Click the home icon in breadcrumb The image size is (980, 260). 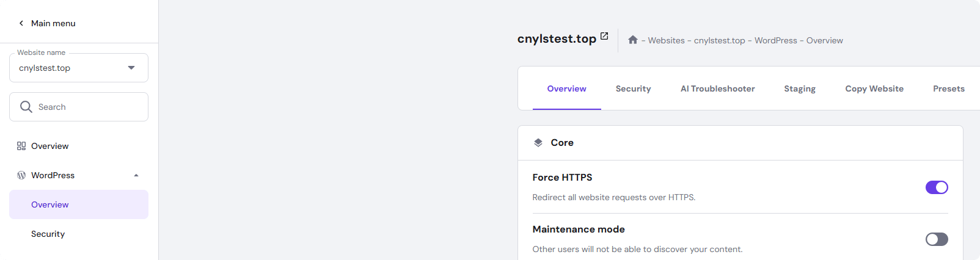pos(633,40)
